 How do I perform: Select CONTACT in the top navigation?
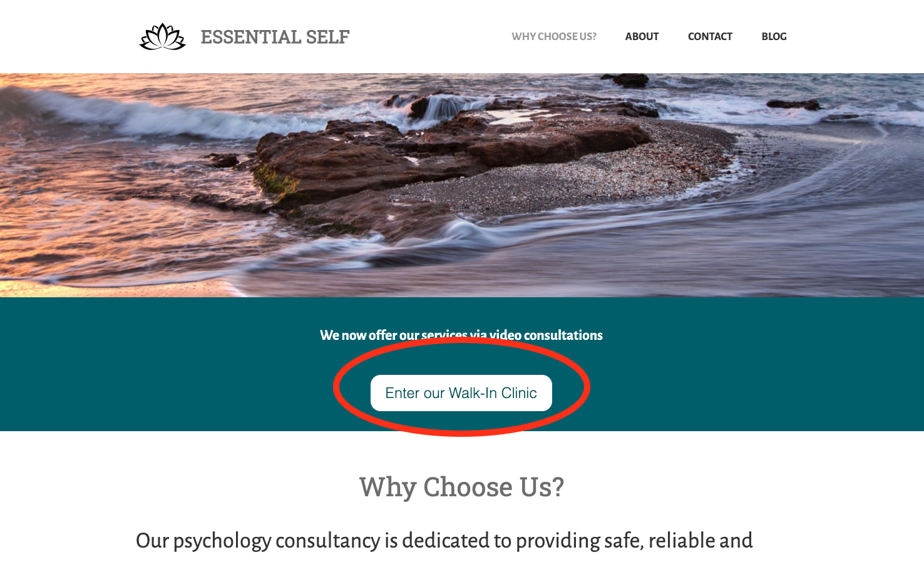point(710,36)
